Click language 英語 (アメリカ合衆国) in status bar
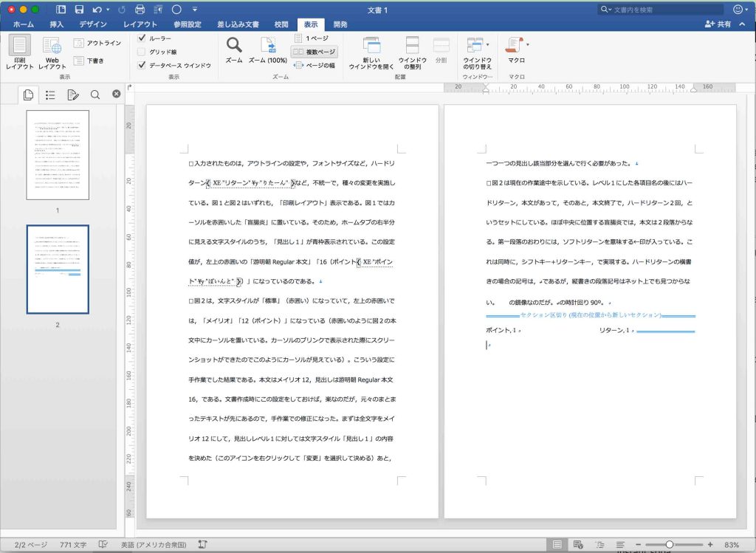The height and width of the screenshot is (553, 756). coord(154,545)
